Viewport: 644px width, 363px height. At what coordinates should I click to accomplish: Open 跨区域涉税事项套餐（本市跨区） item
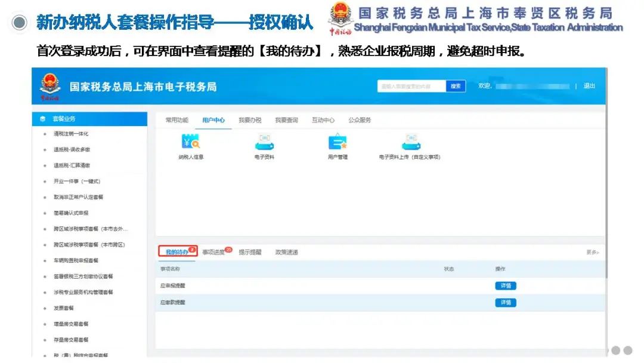tap(89, 245)
